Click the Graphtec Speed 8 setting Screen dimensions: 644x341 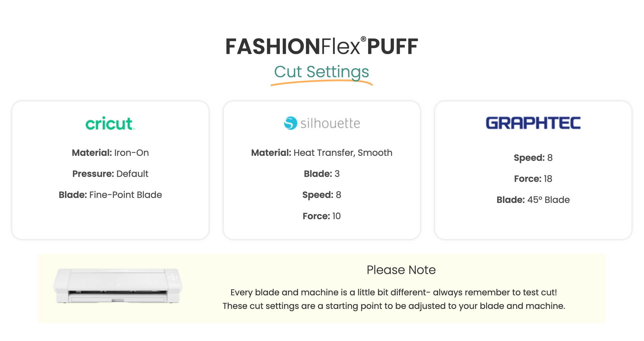coord(533,158)
